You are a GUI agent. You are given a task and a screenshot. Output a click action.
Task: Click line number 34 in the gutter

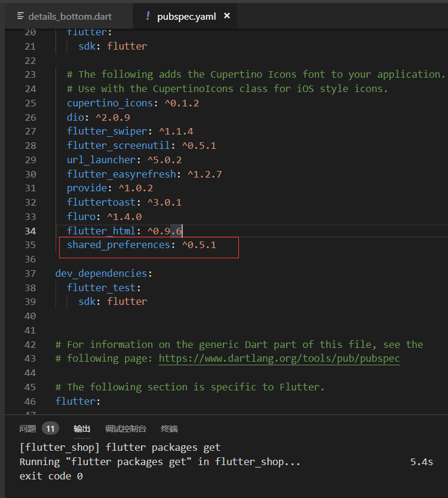tap(30, 231)
